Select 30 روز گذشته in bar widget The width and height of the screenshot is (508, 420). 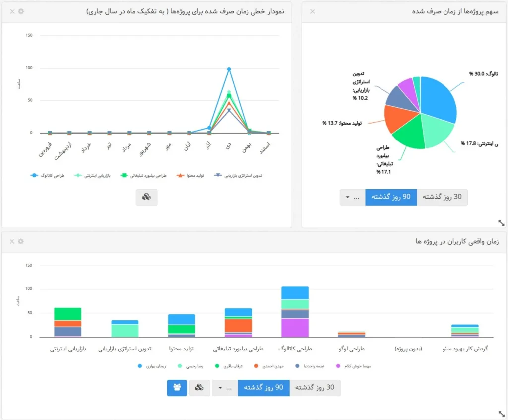315,388
